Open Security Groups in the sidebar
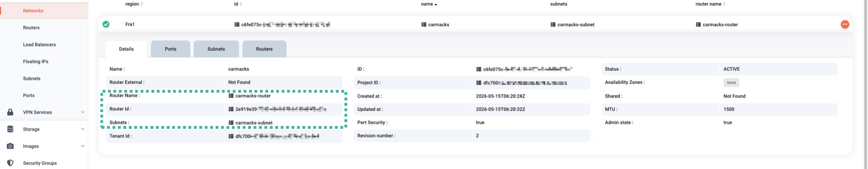This screenshot has height=169, width=868. click(40, 163)
